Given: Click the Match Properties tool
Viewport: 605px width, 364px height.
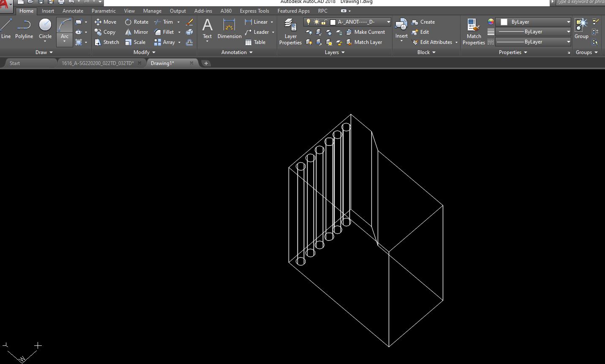Looking at the screenshot, I should pos(473,30).
